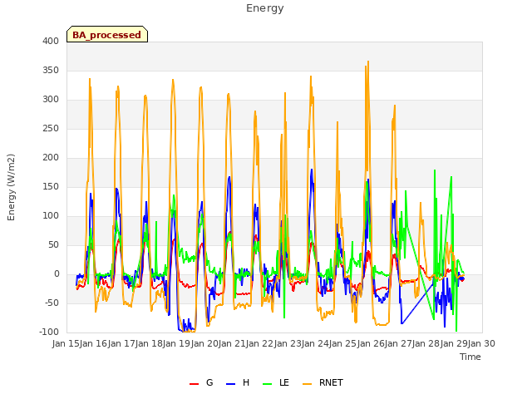The image size is (532, 399).
Task: Click the 50 y-axis tick label
Action: [x=53, y=245]
